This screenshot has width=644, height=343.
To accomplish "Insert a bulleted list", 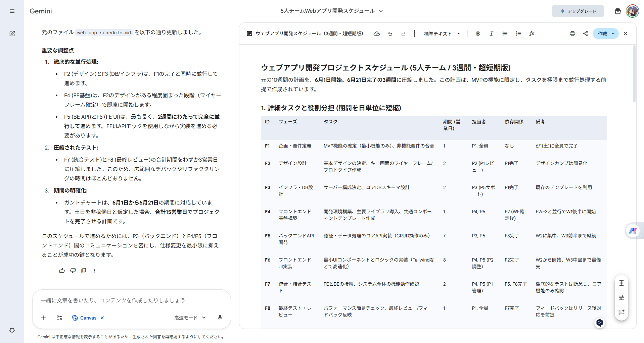I will 505,34.
